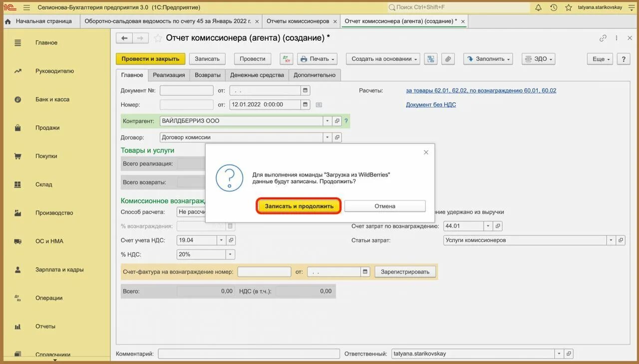Open Покупки section in sidebar
The image size is (639, 364).
46,156
